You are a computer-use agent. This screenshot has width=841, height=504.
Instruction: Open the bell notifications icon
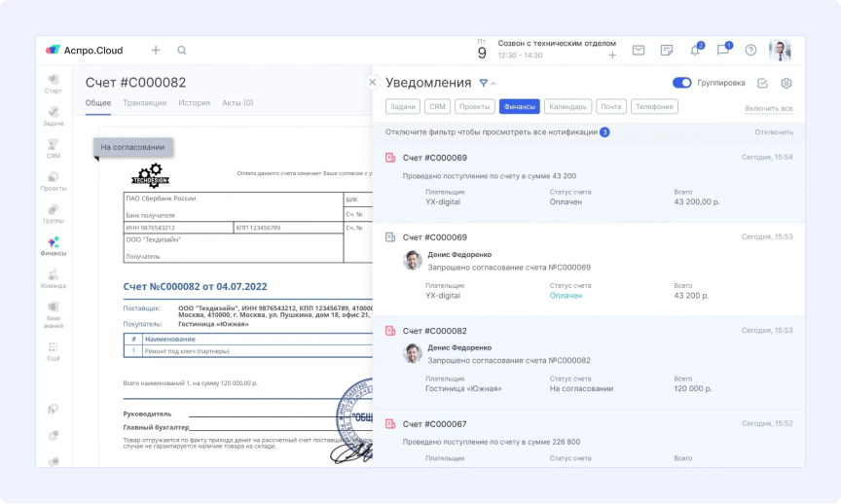click(x=695, y=51)
